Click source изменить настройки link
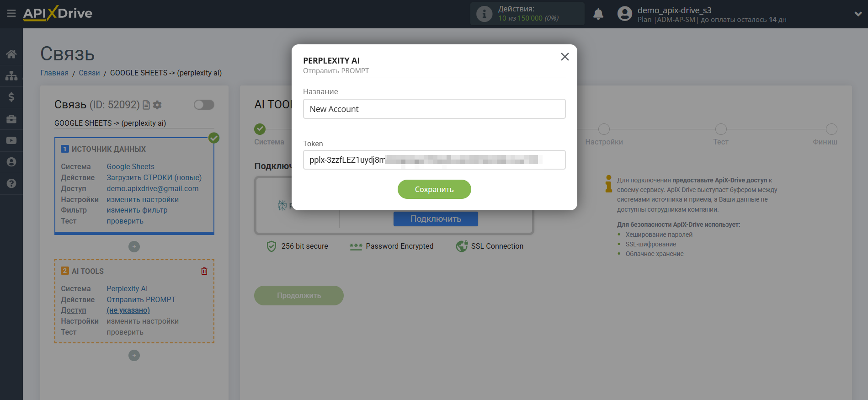The height and width of the screenshot is (400, 868). pos(143,199)
